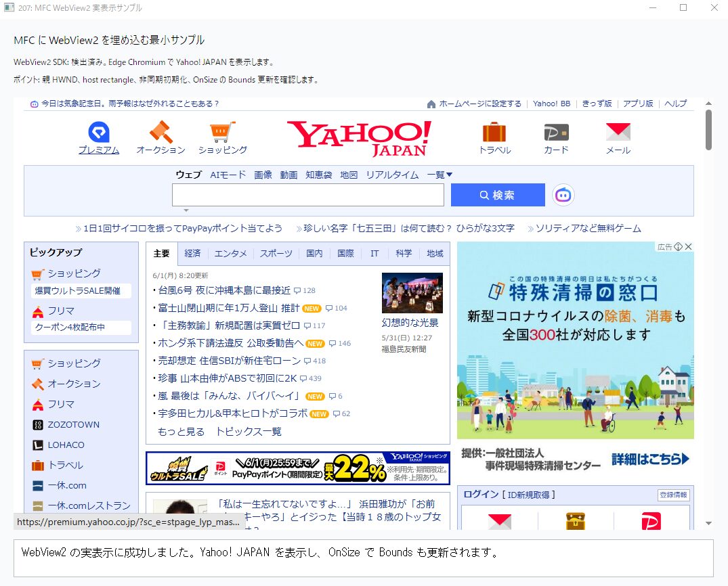Open the アプリ版 link
Viewport: 728px width, 586px height.
click(x=638, y=104)
